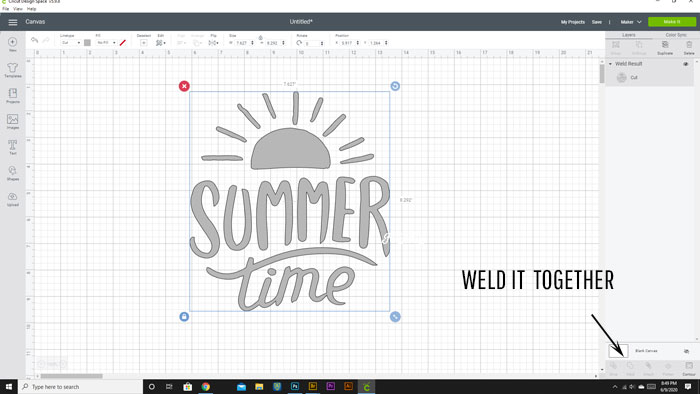Image resolution: width=700 pixels, height=394 pixels.
Task: Click the lock proportions handle on selection
Action: pos(184,316)
